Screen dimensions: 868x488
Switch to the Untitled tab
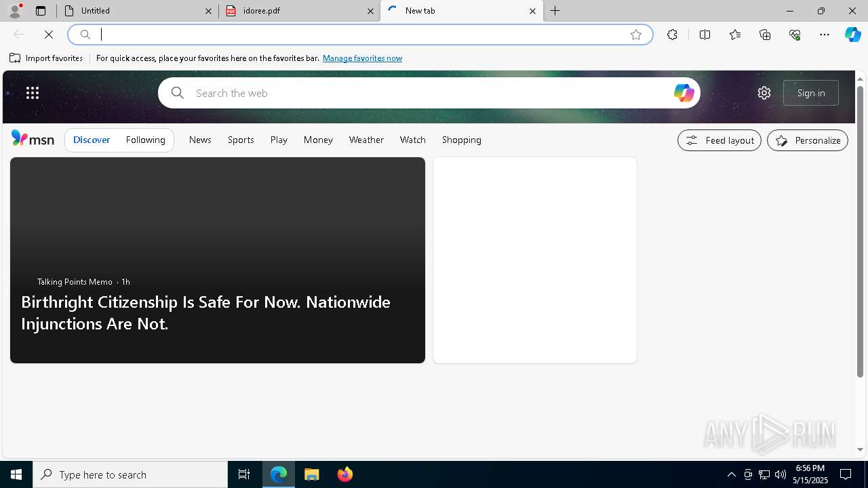tap(138, 11)
